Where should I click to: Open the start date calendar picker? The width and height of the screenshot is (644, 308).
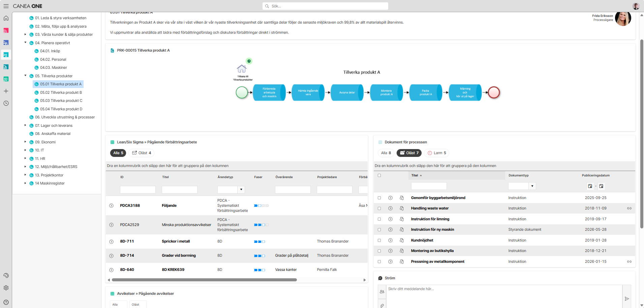pyautogui.click(x=590, y=186)
